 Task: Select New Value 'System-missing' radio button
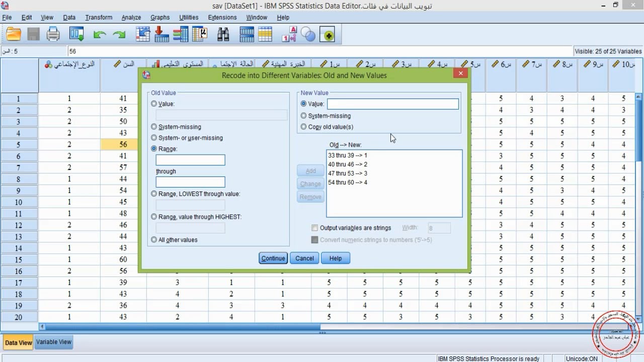(x=303, y=116)
